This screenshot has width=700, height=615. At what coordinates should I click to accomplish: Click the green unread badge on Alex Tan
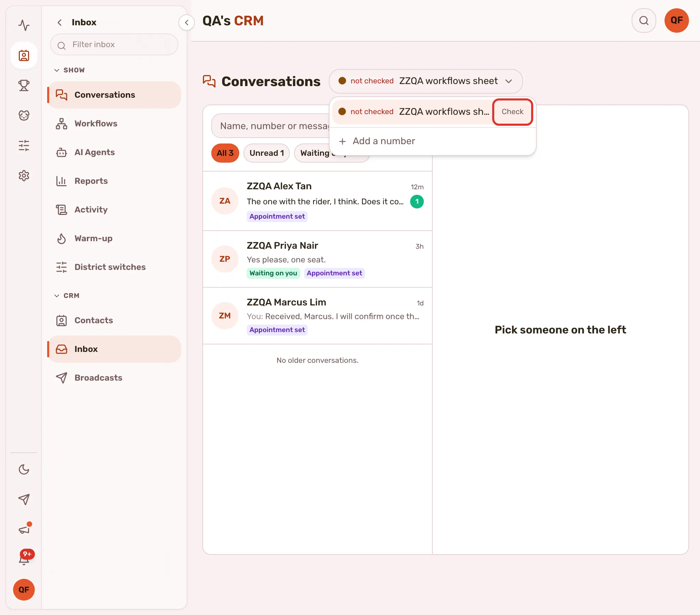point(417,202)
